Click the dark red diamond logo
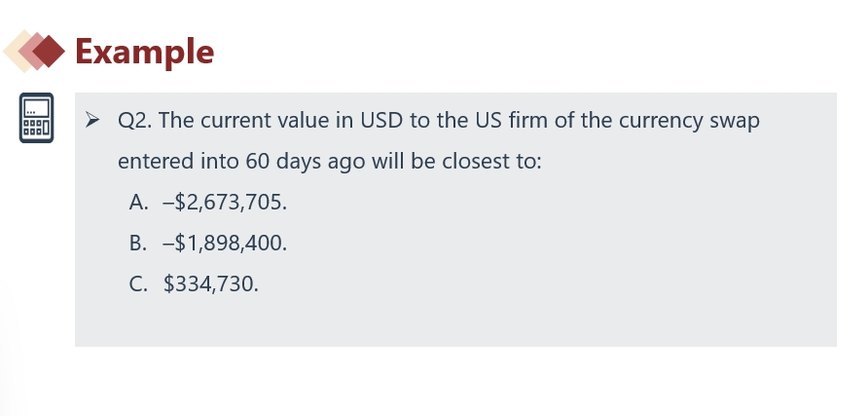The image size is (868, 416). pyautogui.click(x=51, y=51)
